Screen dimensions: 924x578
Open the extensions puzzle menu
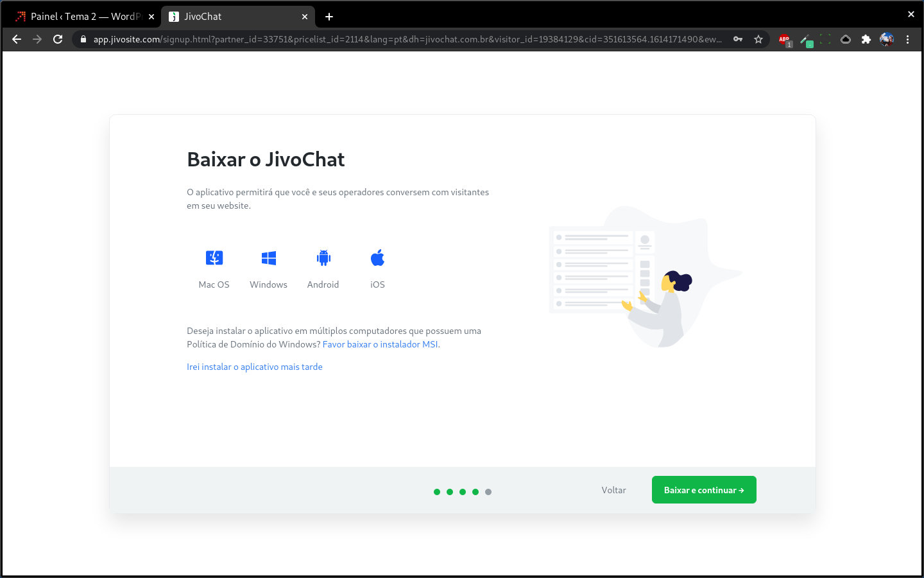click(866, 39)
